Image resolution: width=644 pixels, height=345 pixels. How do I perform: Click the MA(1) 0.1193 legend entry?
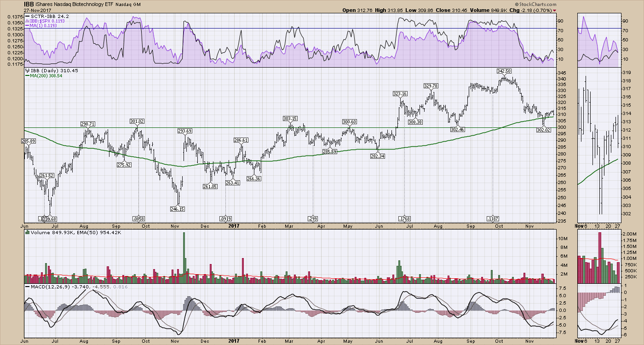pyautogui.click(x=44, y=26)
